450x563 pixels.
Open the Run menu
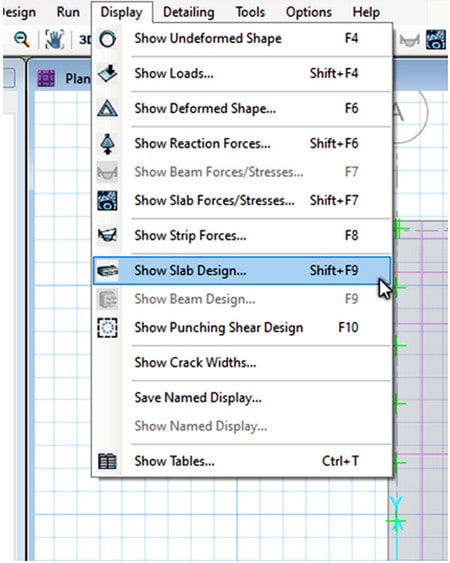click(68, 12)
